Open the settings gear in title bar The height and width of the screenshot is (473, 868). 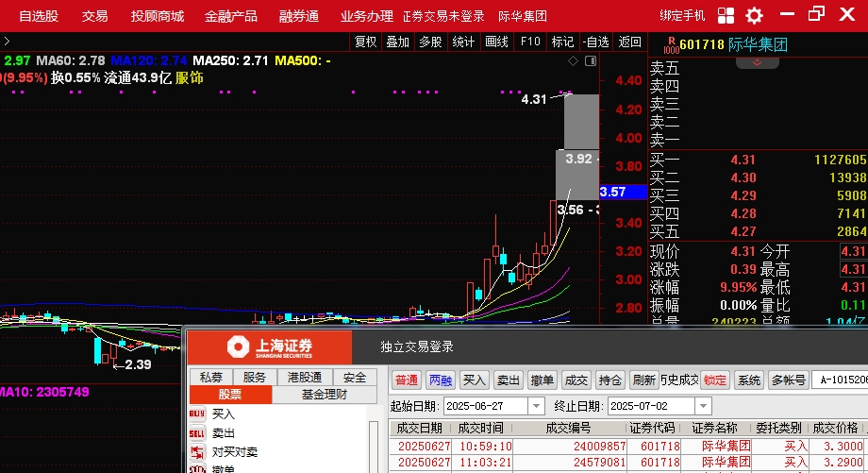[x=754, y=15]
